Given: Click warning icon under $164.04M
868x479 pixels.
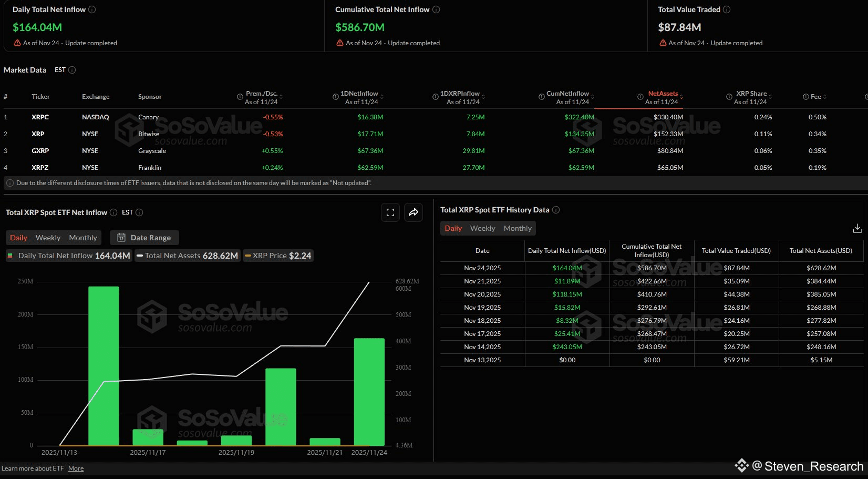Looking at the screenshot, I should click(x=17, y=43).
